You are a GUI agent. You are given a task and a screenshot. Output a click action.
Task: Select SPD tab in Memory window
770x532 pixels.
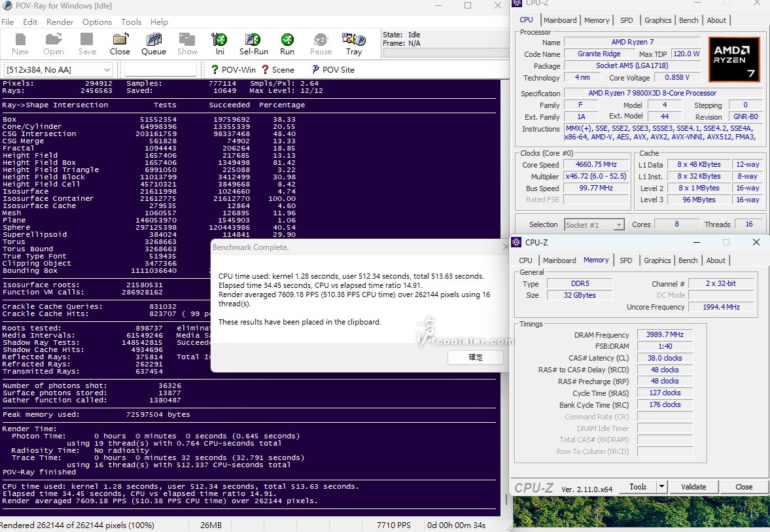pyautogui.click(x=625, y=260)
